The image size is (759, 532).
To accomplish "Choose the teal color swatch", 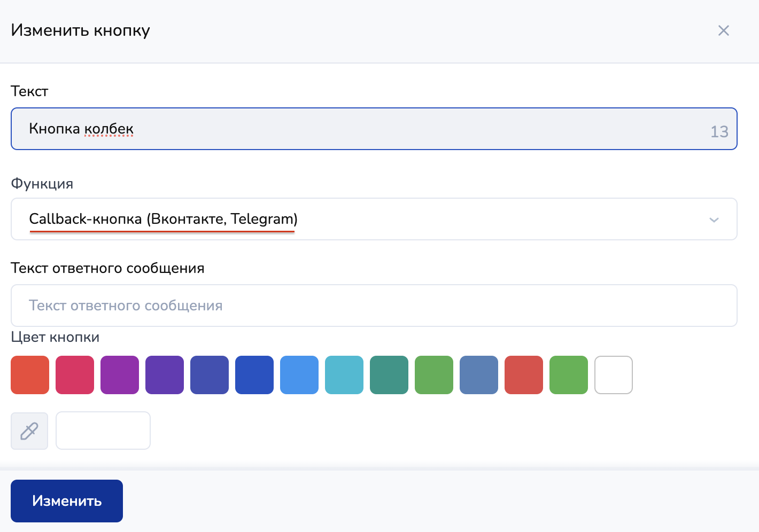I will [389, 375].
